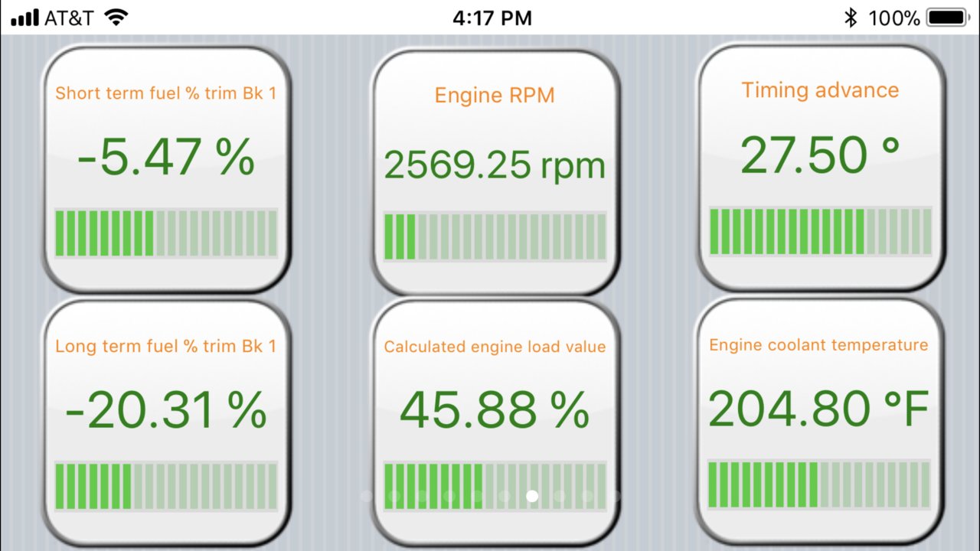Screen dimensions: 980x551
Task: Tap the 2569.25 rpm reading
Action: pyautogui.click(x=495, y=165)
